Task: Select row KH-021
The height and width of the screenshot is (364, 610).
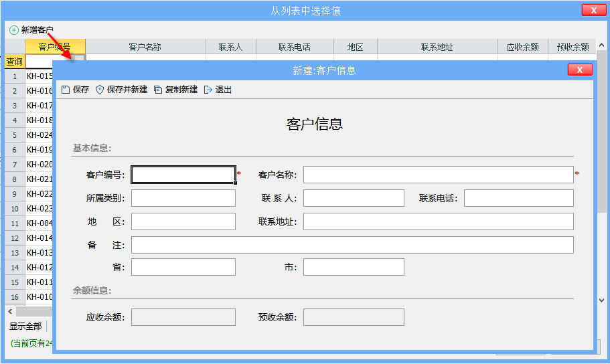Action: (x=39, y=179)
